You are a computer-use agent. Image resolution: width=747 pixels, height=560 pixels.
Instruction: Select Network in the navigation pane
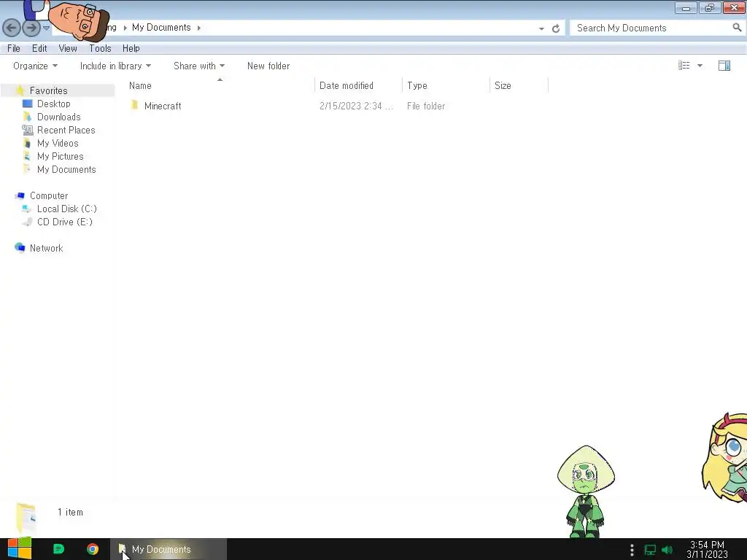(46, 248)
